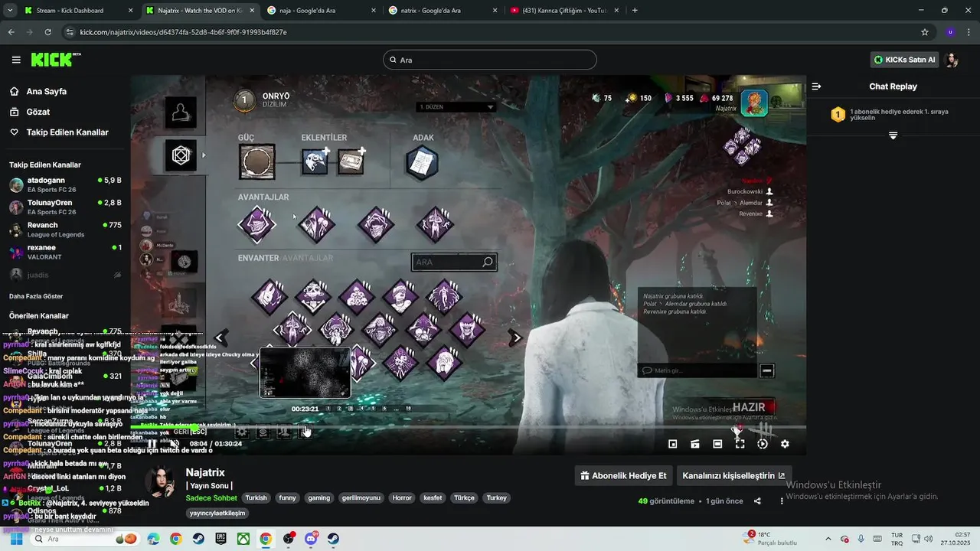The width and height of the screenshot is (980, 551).
Task: Click Kanalınızı kişiselleştirin button
Action: 733,475
